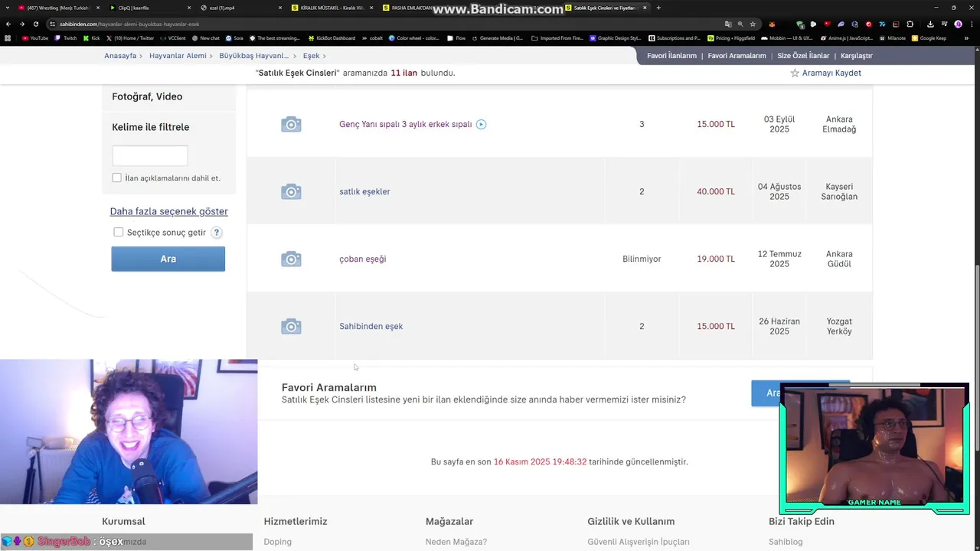Open the Home / Twitter bookmark
Screen dimensions: 980x551
130,38
